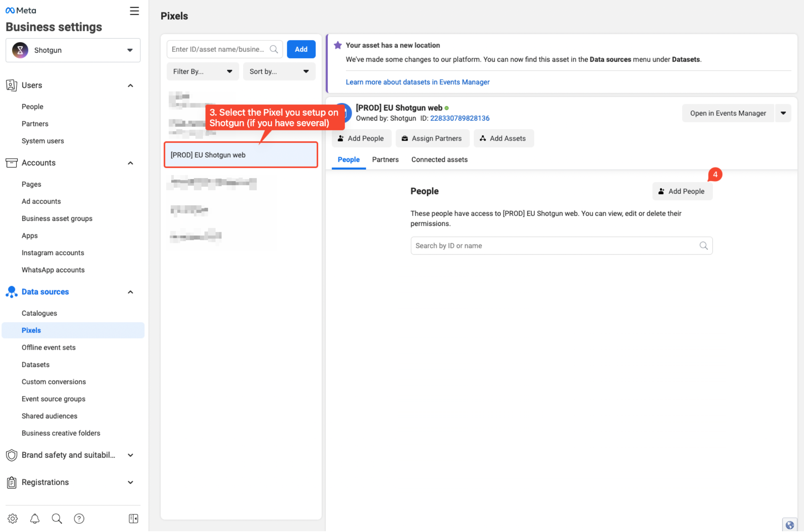Screen dimensions: 804x532
Task: Click the Data sources section icon
Action: click(x=11, y=292)
